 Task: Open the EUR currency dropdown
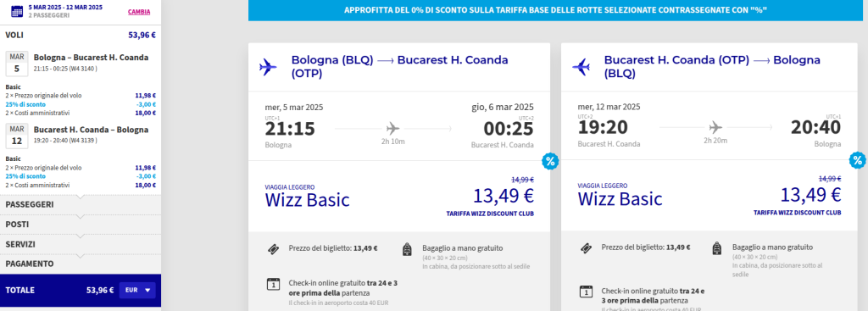coord(138,290)
